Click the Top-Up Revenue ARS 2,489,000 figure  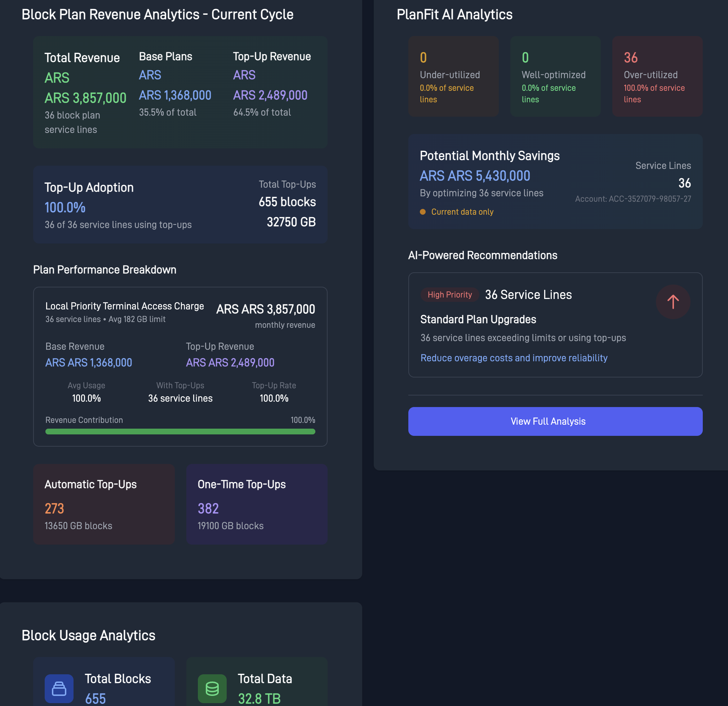point(270,95)
